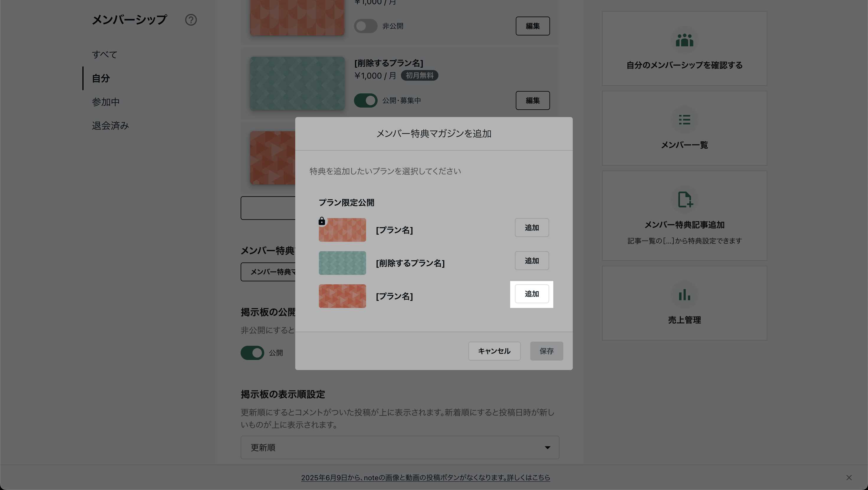Click the orange triangle plan thumbnail in dialog
The height and width of the screenshot is (490, 868).
(x=342, y=296)
